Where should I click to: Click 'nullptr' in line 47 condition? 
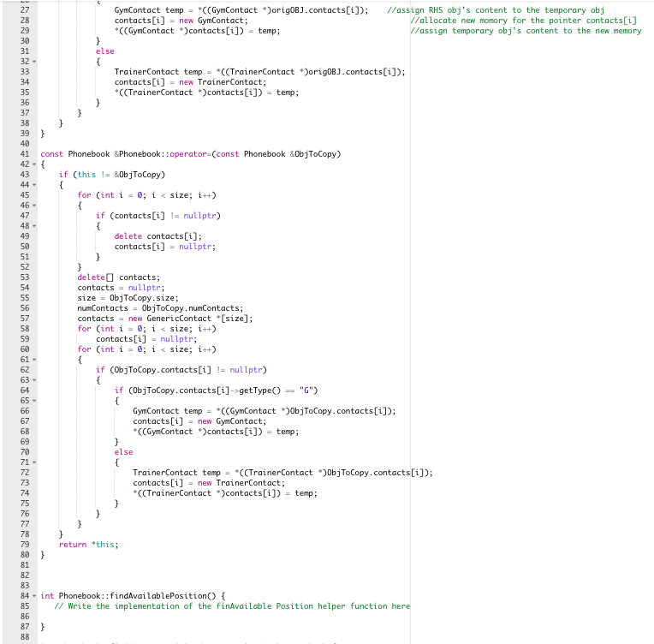click(x=199, y=216)
